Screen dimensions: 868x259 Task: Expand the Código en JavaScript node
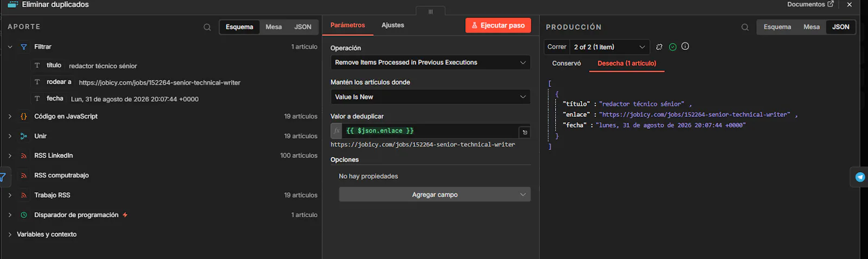pos(10,116)
